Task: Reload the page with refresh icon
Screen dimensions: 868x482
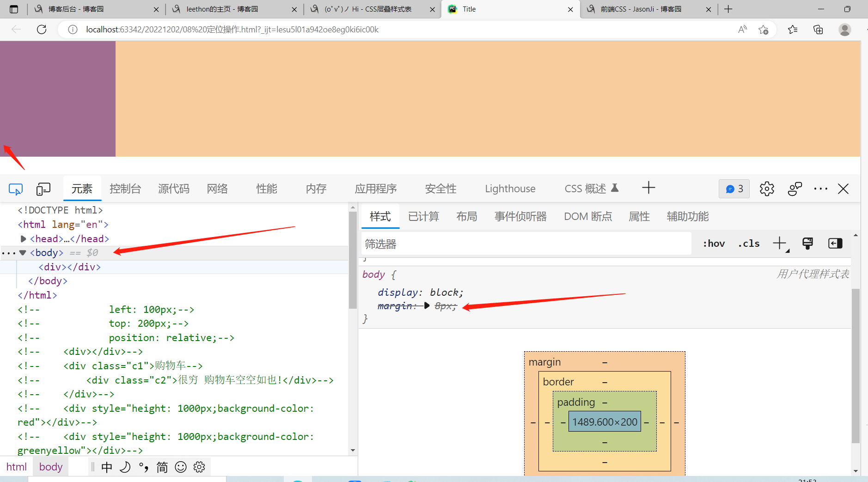Action: (42, 30)
